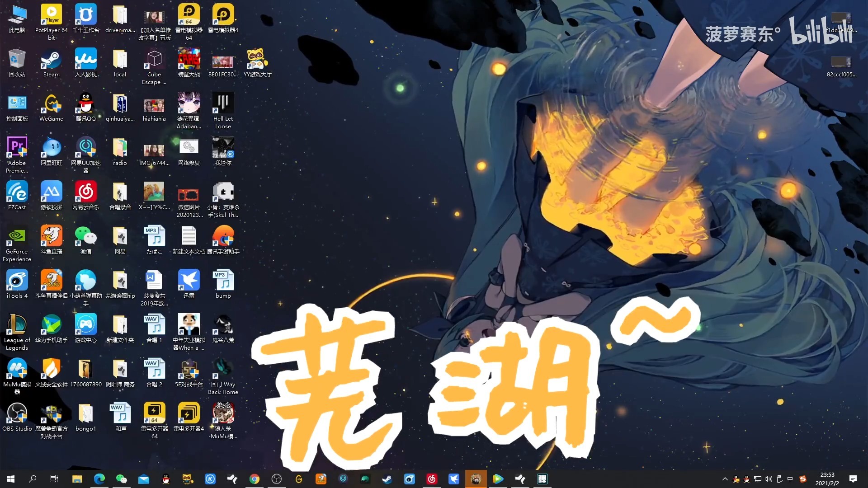This screenshot has width=868, height=488.
Task: Select the 合唱 1 WAV file
Action: pos(155,328)
